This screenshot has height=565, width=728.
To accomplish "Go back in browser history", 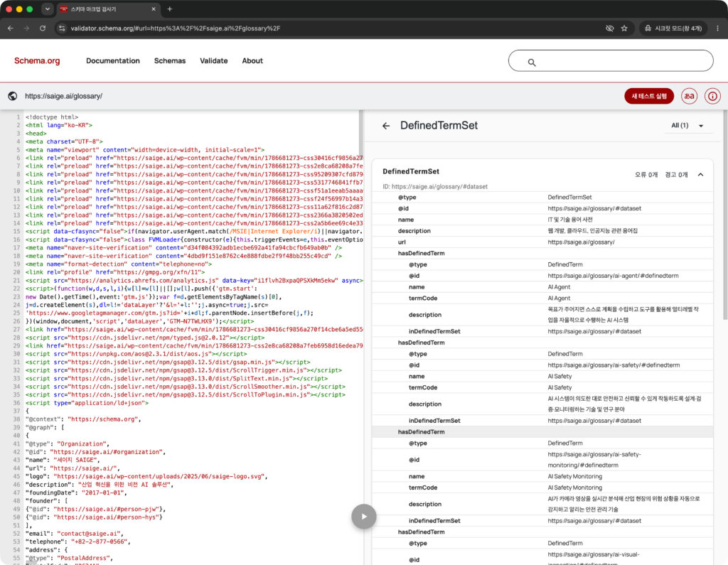I will pos(11,28).
